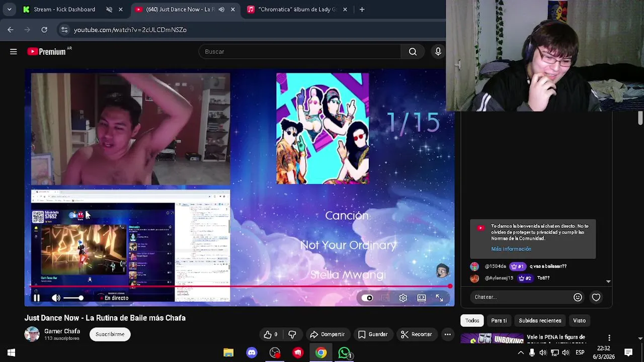The height and width of the screenshot is (362, 644).
Task: Save video with Guardar button
Action: point(373,334)
